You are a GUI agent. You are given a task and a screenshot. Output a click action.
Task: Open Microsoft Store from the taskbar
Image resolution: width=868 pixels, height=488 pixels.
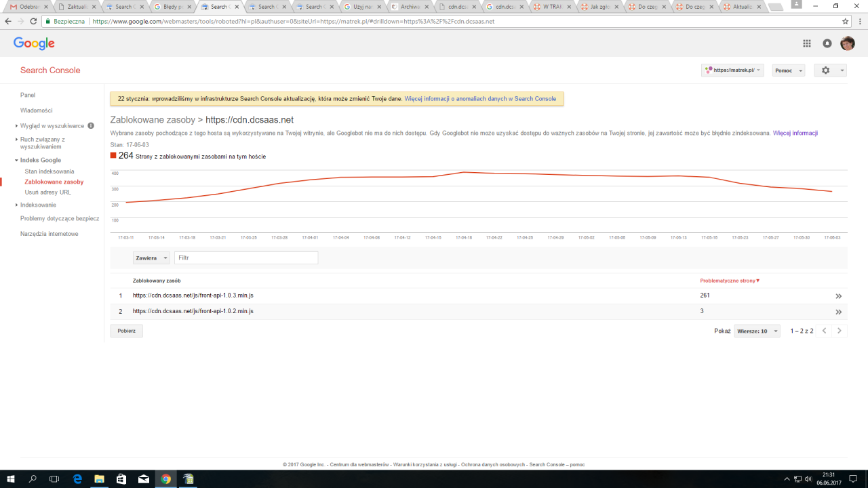(x=121, y=479)
